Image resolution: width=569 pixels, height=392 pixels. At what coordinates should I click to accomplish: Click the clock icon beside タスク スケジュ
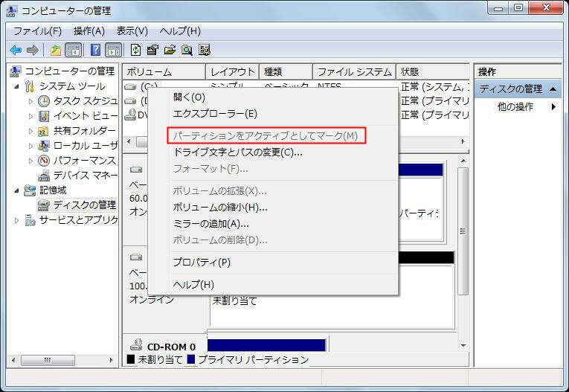pyautogui.click(x=44, y=101)
